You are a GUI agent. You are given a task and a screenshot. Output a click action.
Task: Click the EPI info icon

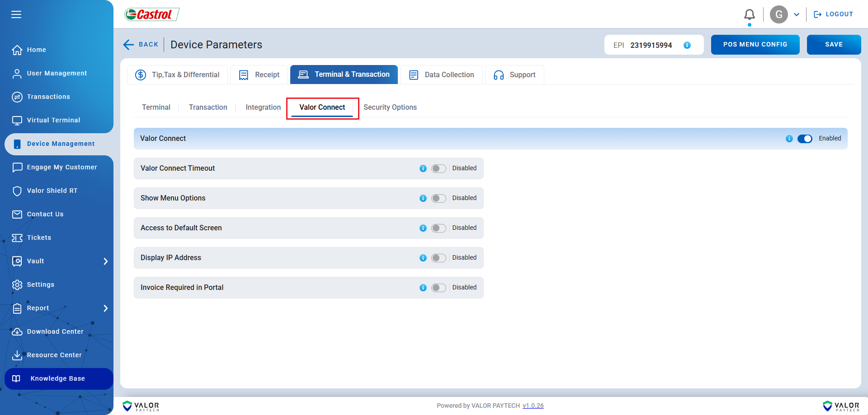[x=687, y=45]
